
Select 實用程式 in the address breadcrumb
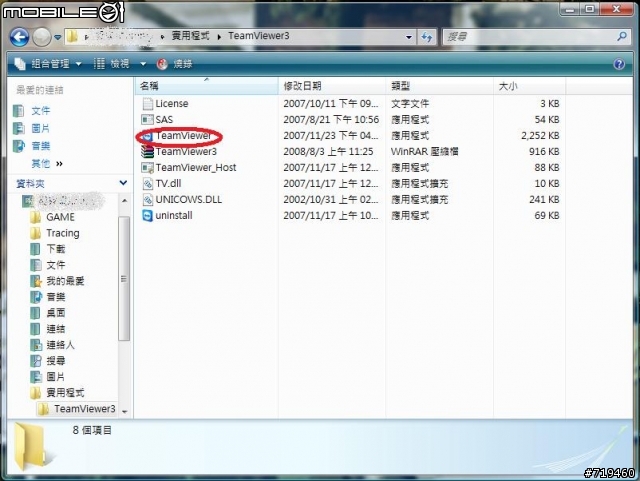tap(190, 36)
